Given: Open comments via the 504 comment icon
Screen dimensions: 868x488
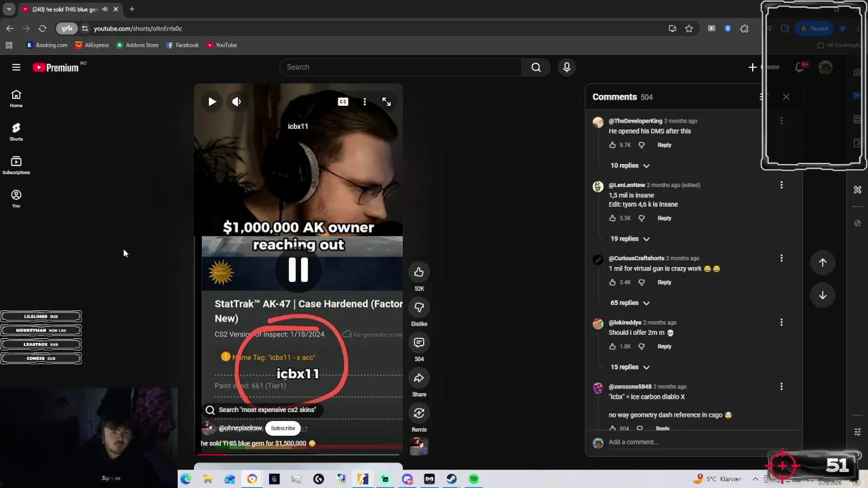Looking at the screenshot, I should [419, 342].
